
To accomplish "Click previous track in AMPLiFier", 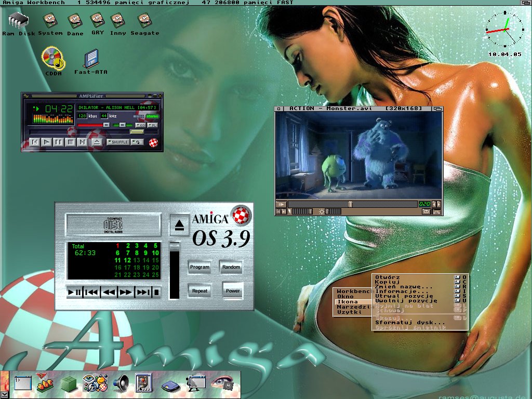I will pos(35,142).
